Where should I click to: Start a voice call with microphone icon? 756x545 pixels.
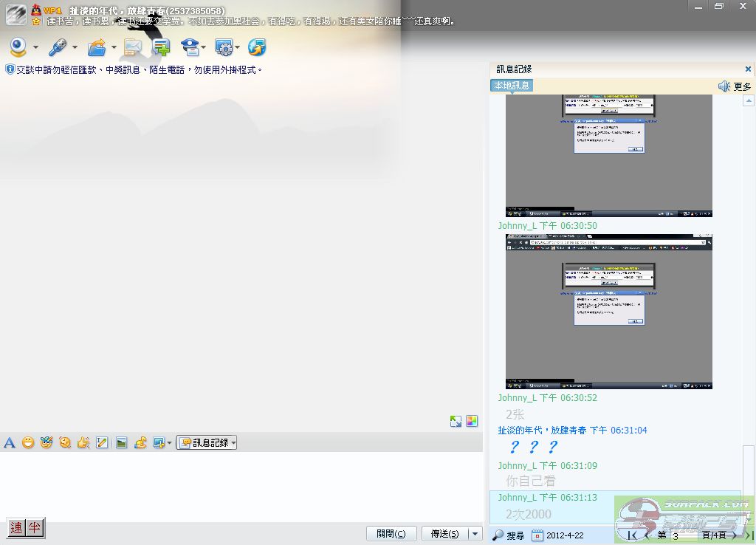click(58, 48)
